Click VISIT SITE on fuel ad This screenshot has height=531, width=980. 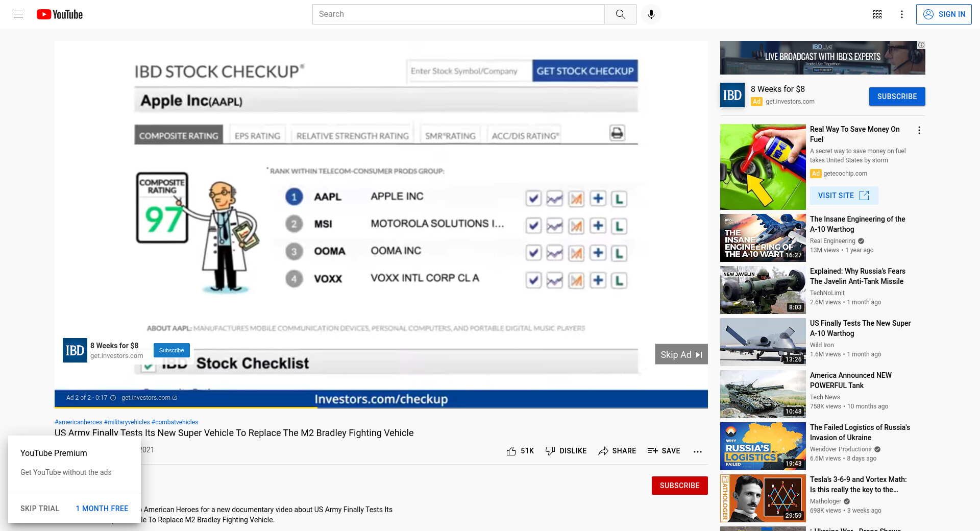pyautogui.click(x=844, y=196)
